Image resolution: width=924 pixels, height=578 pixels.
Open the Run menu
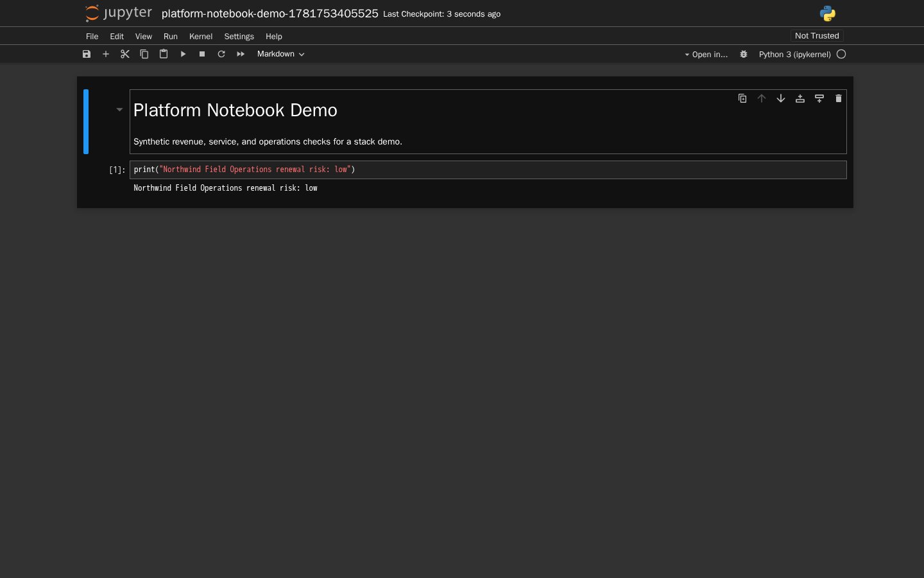171,37
